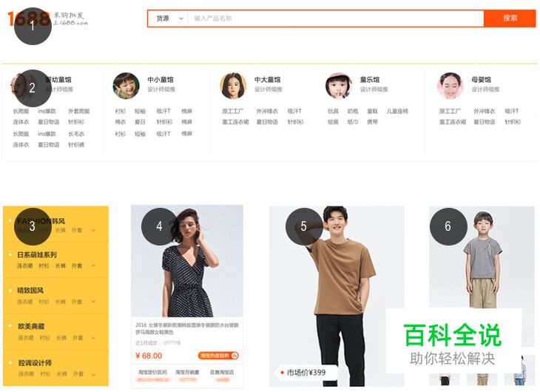Click the 中大童馆 avatar icon
Screen dimensions: 540x392
point(233,85)
